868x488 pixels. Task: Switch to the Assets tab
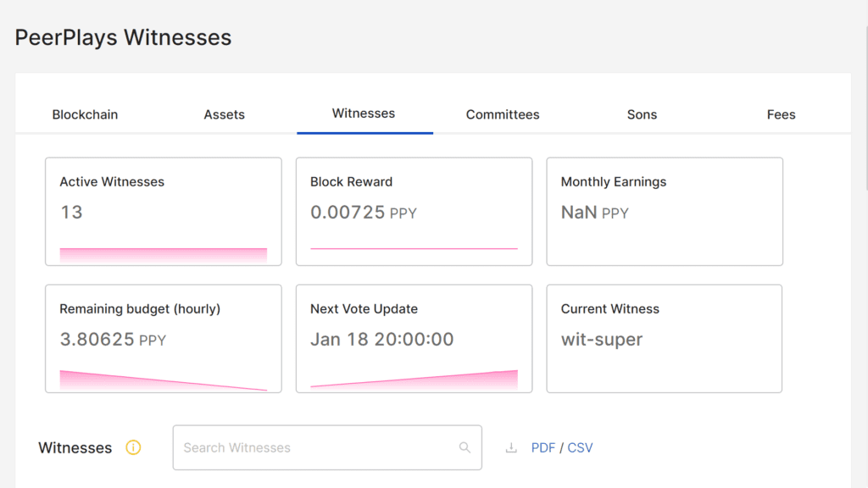coord(224,114)
